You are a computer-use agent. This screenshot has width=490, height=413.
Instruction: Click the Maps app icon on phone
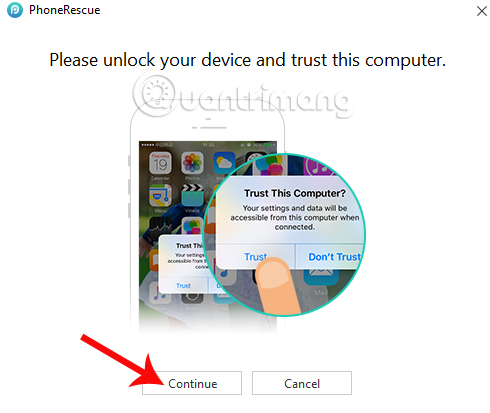click(160, 195)
